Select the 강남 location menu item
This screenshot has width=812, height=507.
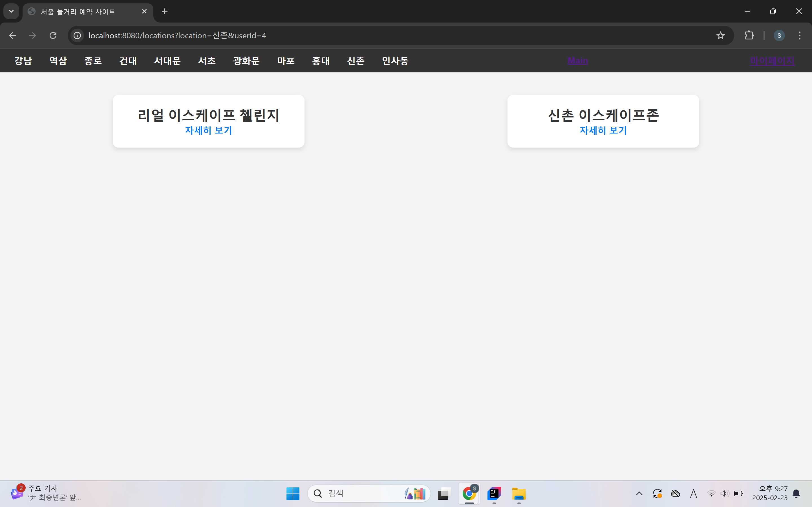23,61
